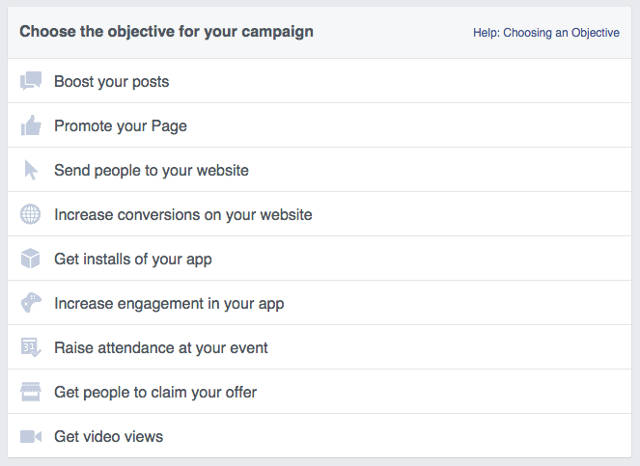The image size is (640, 466).
Task: Click the calendar event attendance icon
Action: point(31,348)
